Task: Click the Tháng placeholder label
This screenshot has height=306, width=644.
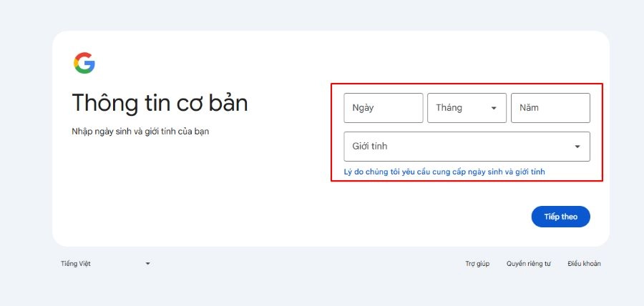Action: [449, 108]
